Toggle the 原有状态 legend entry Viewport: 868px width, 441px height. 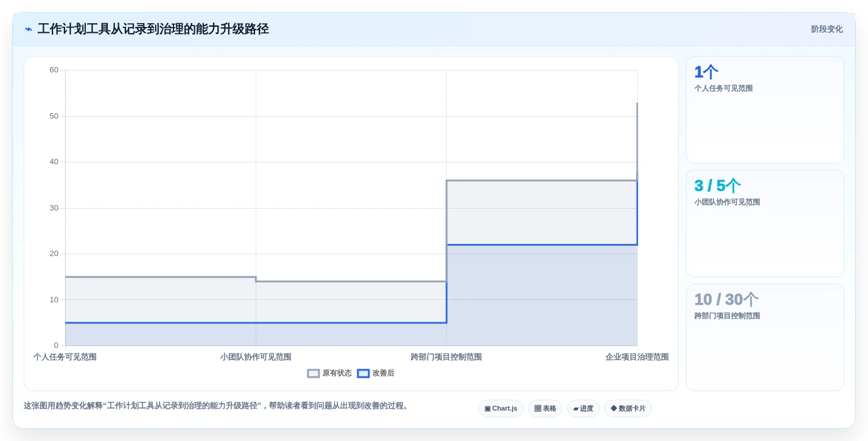click(329, 373)
